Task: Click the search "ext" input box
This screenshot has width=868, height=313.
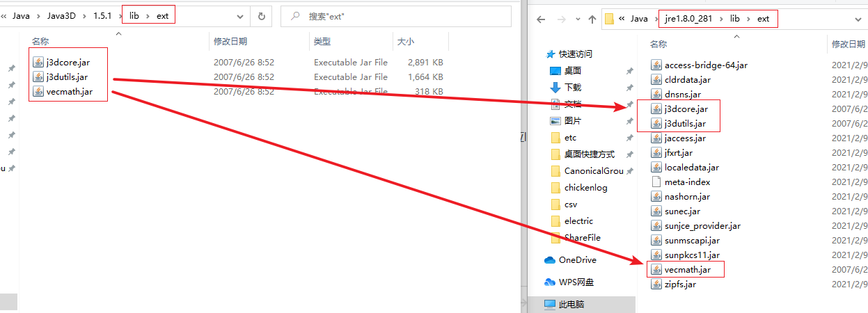Action: (398, 16)
